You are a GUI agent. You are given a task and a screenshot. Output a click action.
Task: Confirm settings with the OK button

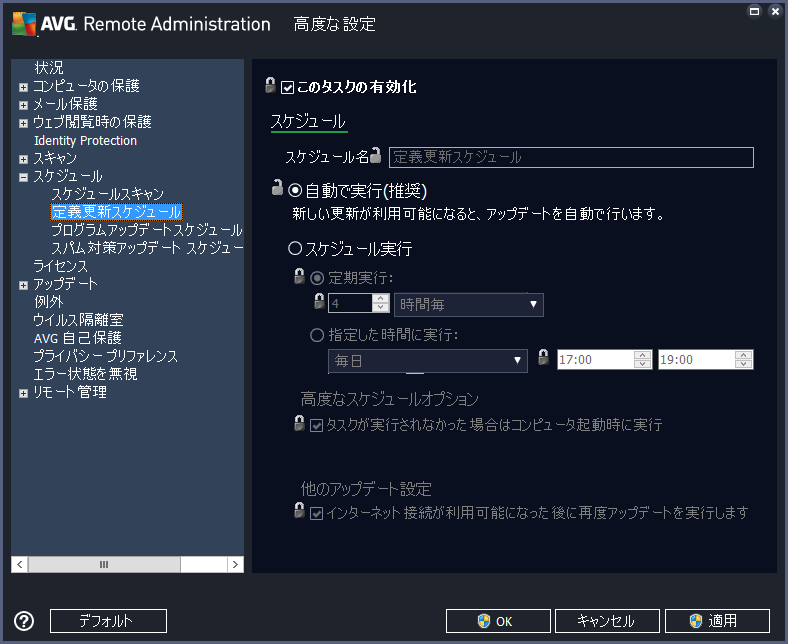(x=498, y=621)
